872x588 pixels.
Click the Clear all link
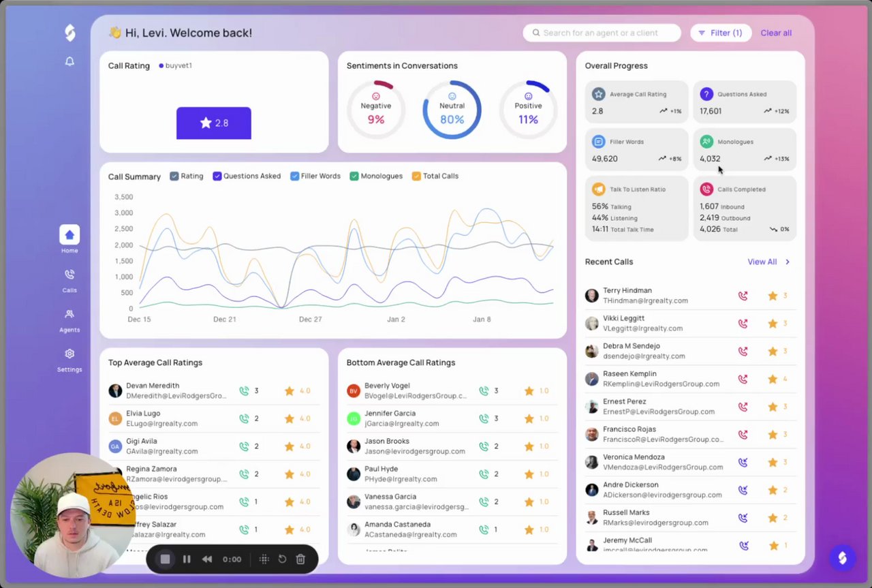776,33
